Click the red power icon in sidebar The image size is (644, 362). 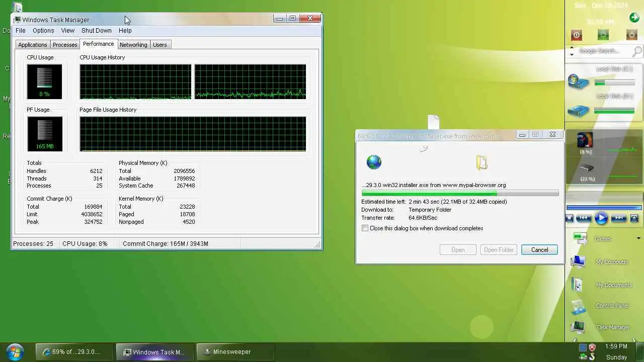tap(577, 35)
